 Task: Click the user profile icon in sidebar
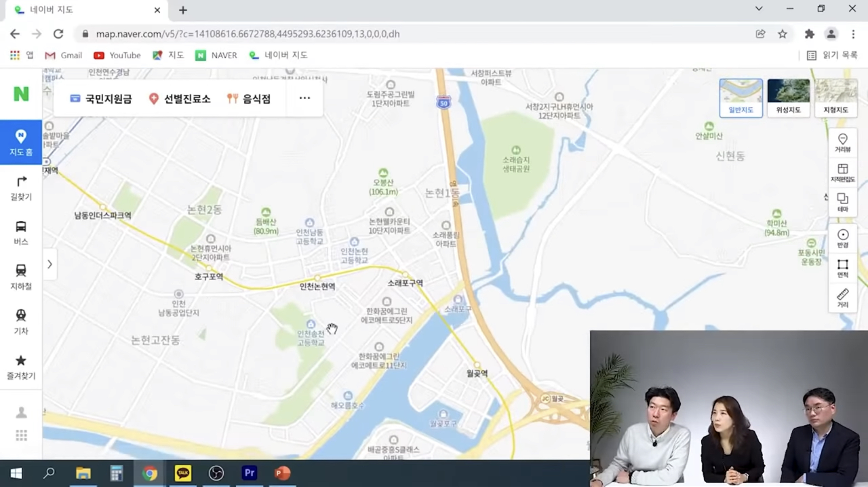(x=21, y=412)
